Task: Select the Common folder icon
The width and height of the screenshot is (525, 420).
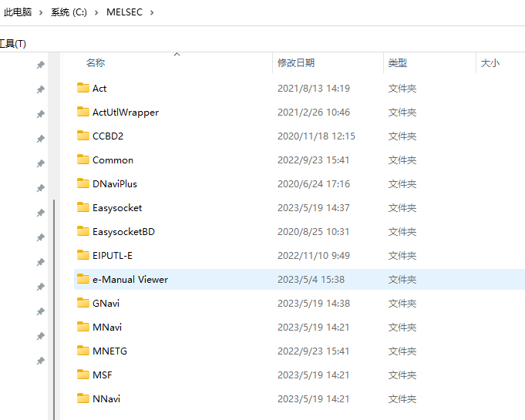Action: (x=83, y=160)
